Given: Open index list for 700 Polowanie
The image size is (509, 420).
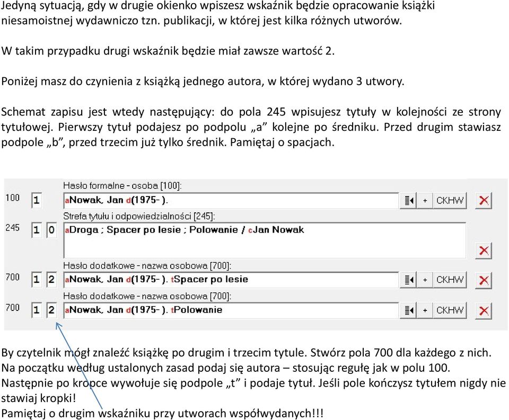Looking at the screenshot, I should click(408, 310).
